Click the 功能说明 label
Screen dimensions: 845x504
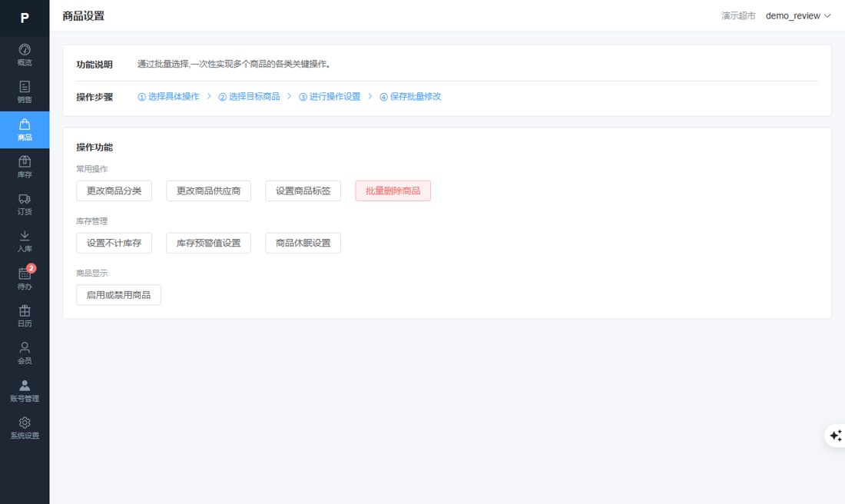click(x=94, y=64)
